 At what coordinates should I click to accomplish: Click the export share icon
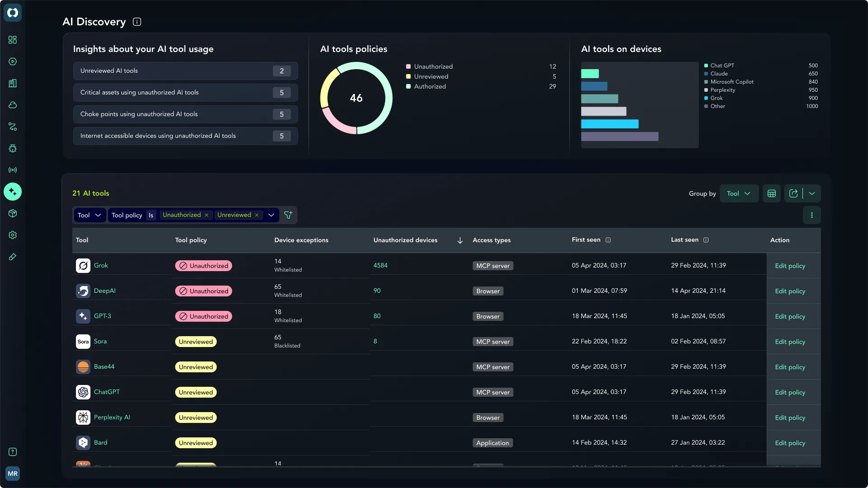coord(793,193)
